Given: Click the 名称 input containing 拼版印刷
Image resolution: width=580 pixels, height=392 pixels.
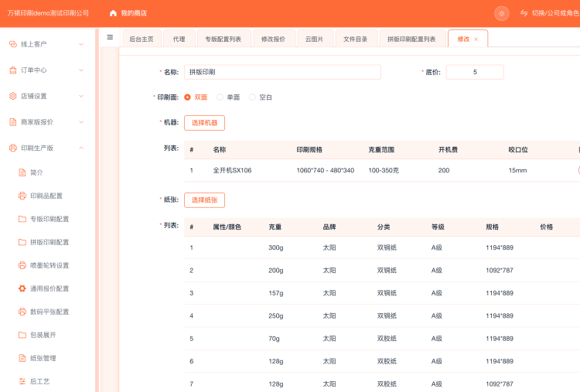Looking at the screenshot, I should pos(282,72).
